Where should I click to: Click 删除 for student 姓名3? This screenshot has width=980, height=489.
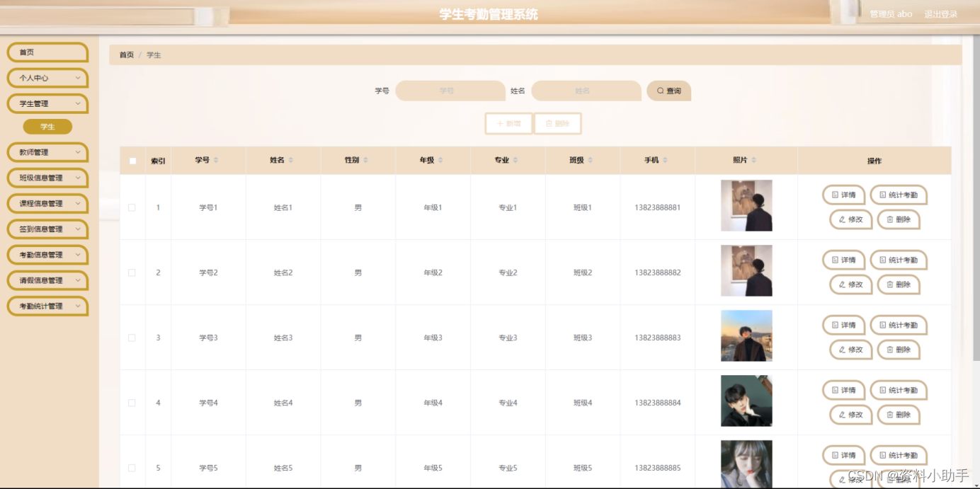[899, 350]
